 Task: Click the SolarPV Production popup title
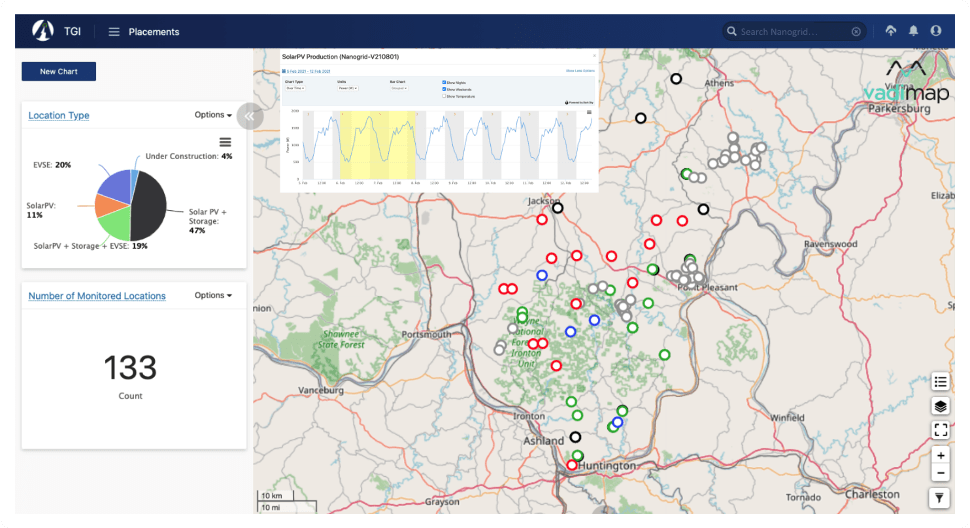(341, 57)
